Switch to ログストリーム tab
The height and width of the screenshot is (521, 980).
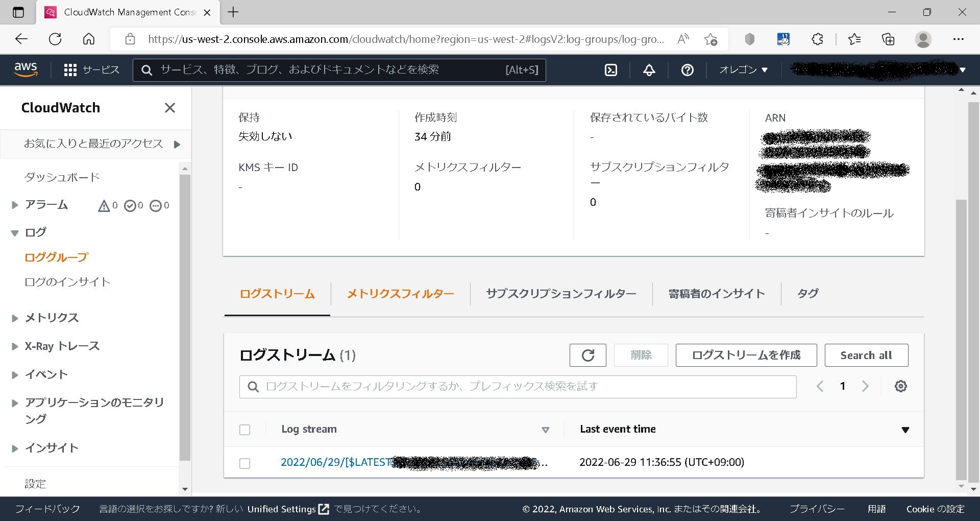[277, 294]
